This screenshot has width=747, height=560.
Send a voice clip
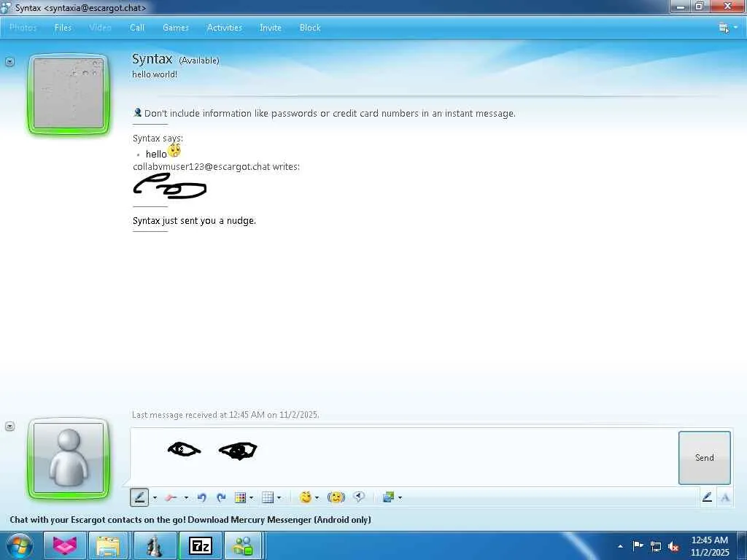coord(359,497)
